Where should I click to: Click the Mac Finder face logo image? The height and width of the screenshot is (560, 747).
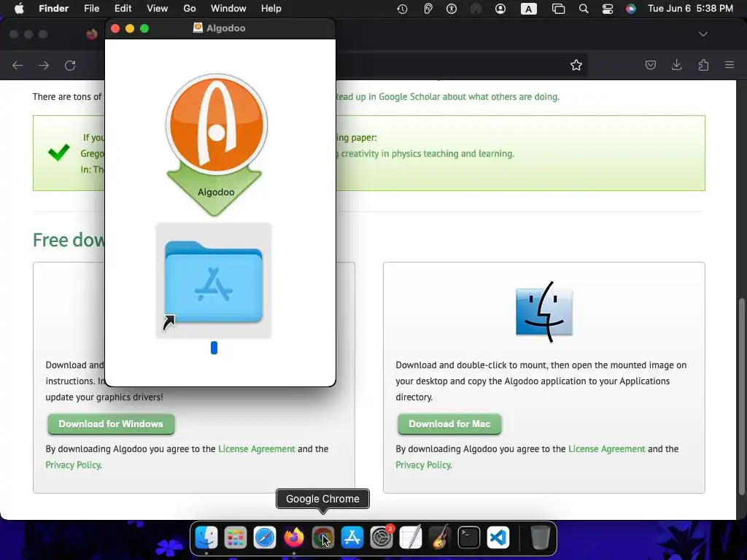[544, 311]
